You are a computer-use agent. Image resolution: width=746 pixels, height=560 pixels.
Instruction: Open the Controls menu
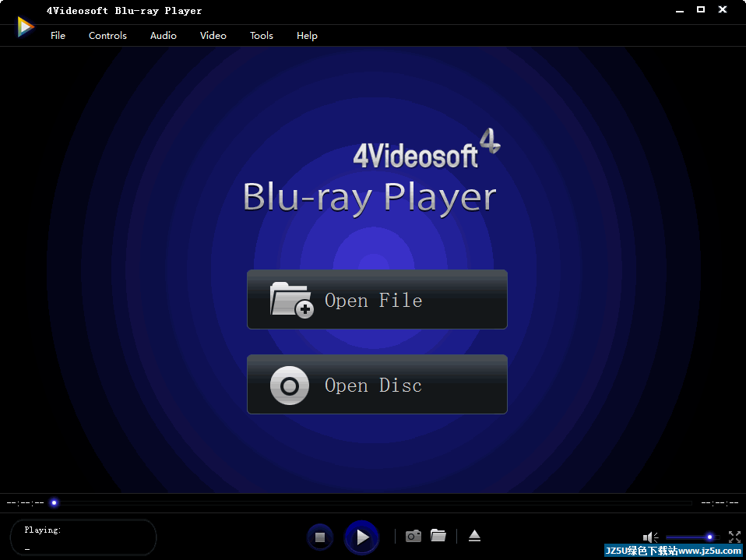coord(107,36)
